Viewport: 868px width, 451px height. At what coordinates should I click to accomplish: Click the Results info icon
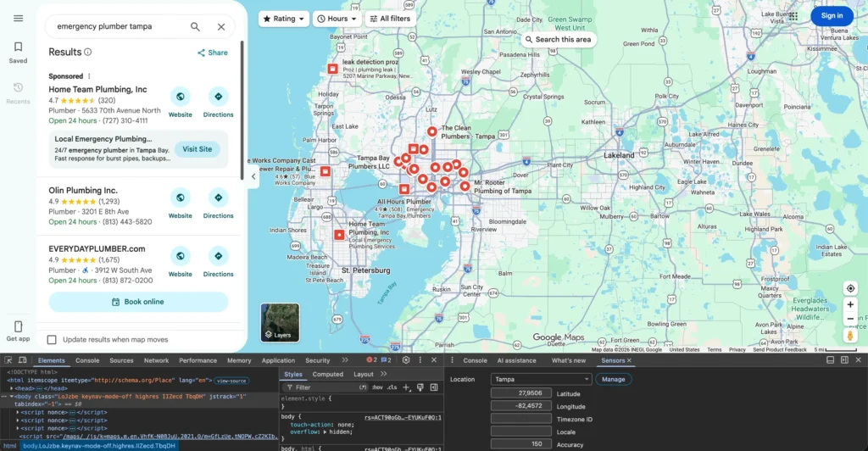(87, 52)
